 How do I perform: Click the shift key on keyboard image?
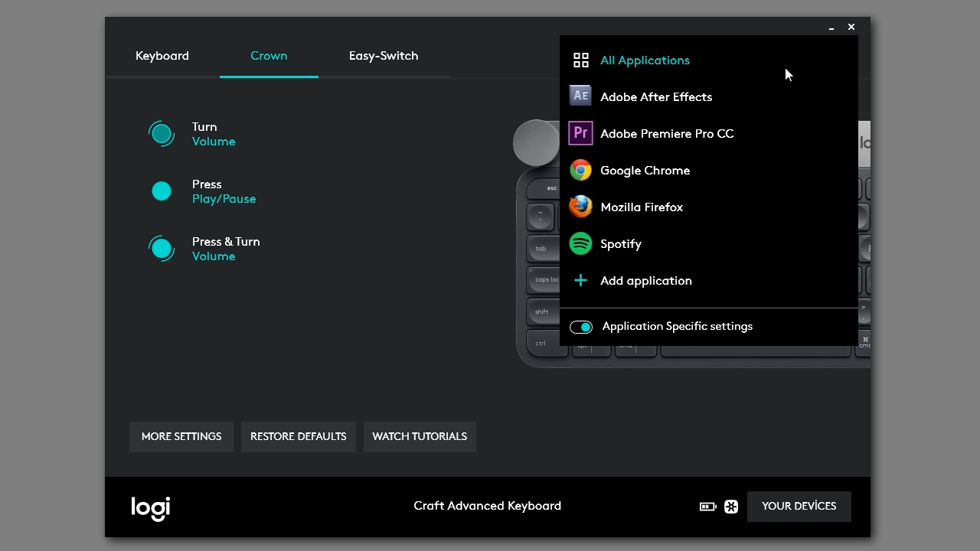click(544, 311)
